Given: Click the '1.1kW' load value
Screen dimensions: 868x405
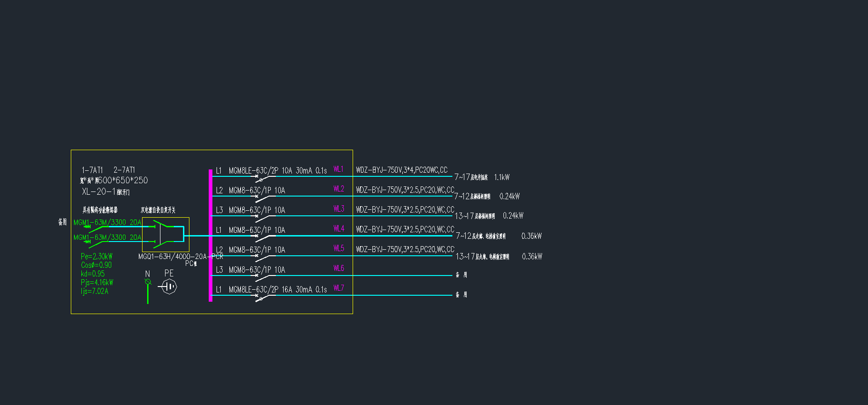Looking at the screenshot, I should click(502, 177).
